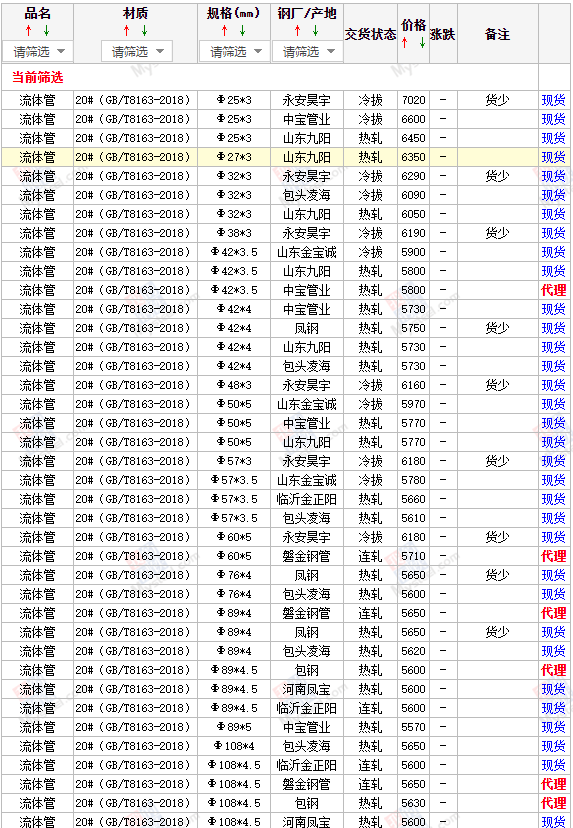Sort 钢厂/产地 ascending with red arrow

pyautogui.click(x=298, y=31)
